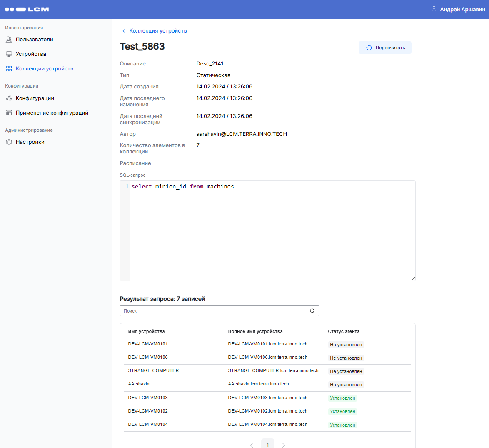Viewport: 489px width, 448px height.
Task: Open the Настройки menu item
Action: pyautogui.click(x=30, y=142)
